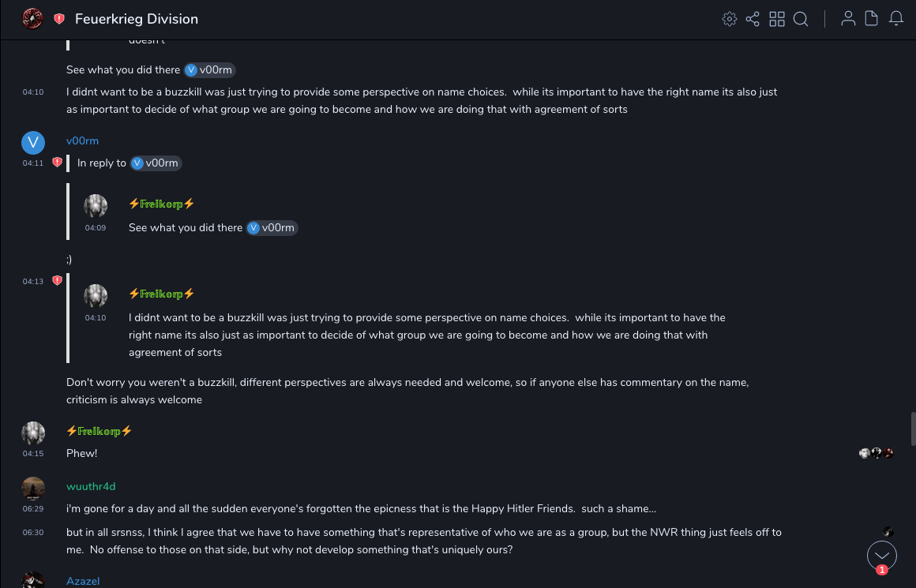Open the wuuthr4d username link

point(91,487)
